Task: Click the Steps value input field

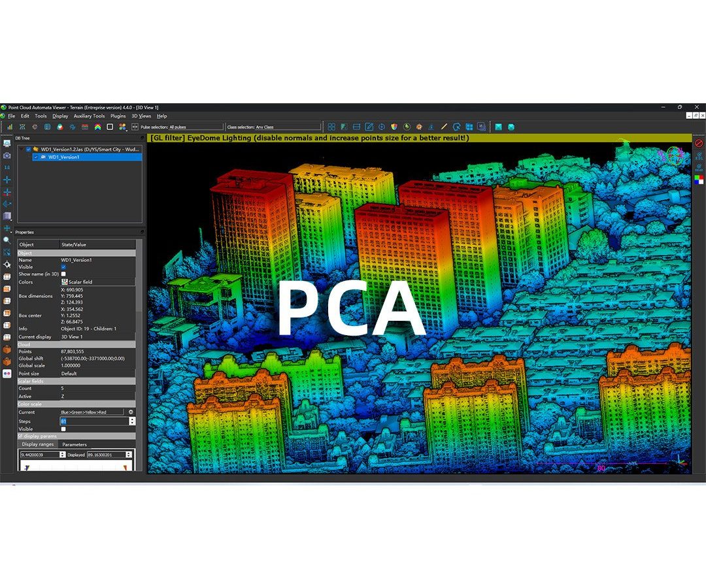Action: point(95,421)
